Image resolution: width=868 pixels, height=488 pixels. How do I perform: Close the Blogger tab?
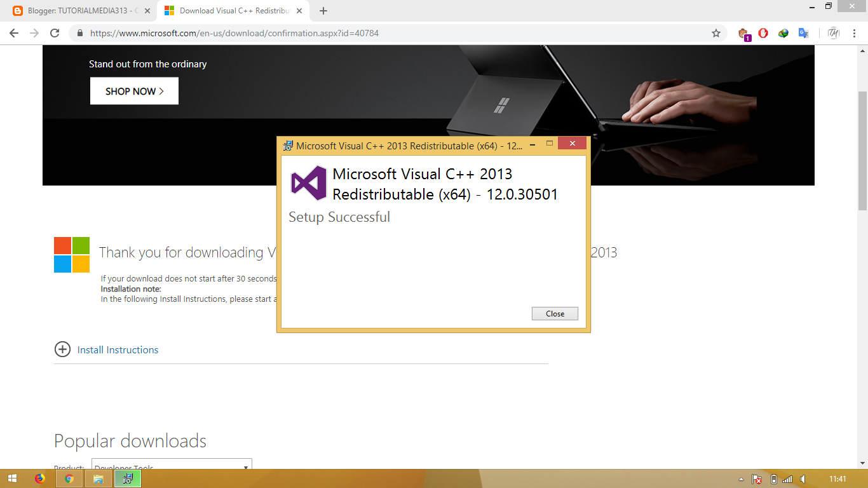tap(147, 11)
